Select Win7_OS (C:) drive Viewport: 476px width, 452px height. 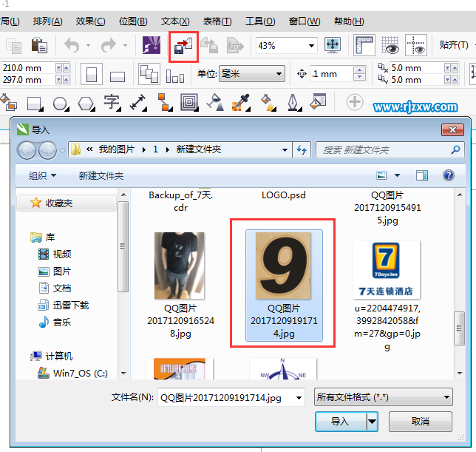click(73, 373)
